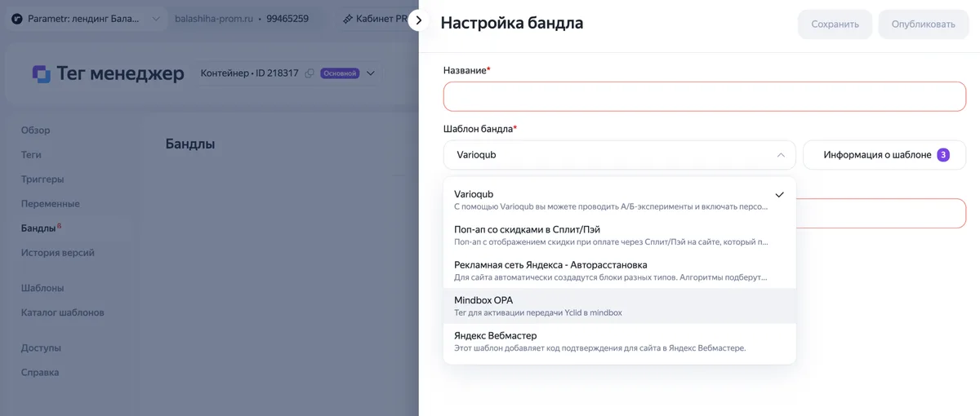Viewport: 980px width, 416px height.
Task: Click the Tag Manager logo icon
Action: (42, 73)
